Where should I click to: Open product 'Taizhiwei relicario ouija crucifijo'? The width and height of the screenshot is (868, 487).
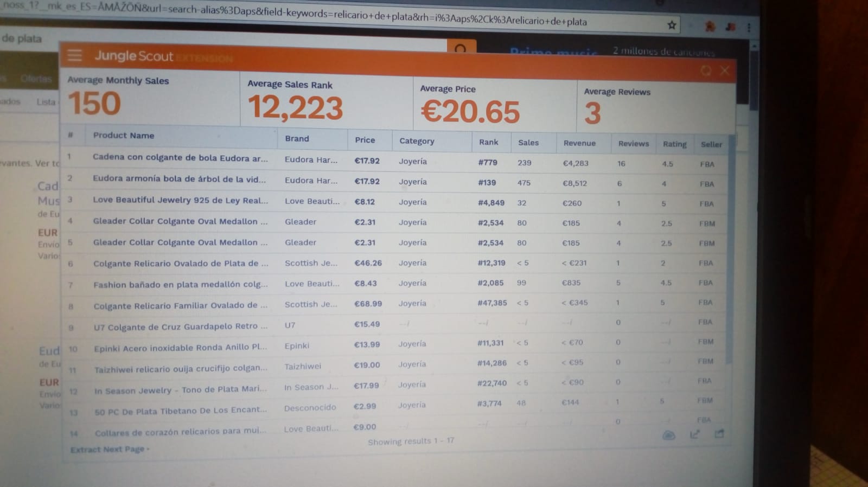tap(181, 369)
